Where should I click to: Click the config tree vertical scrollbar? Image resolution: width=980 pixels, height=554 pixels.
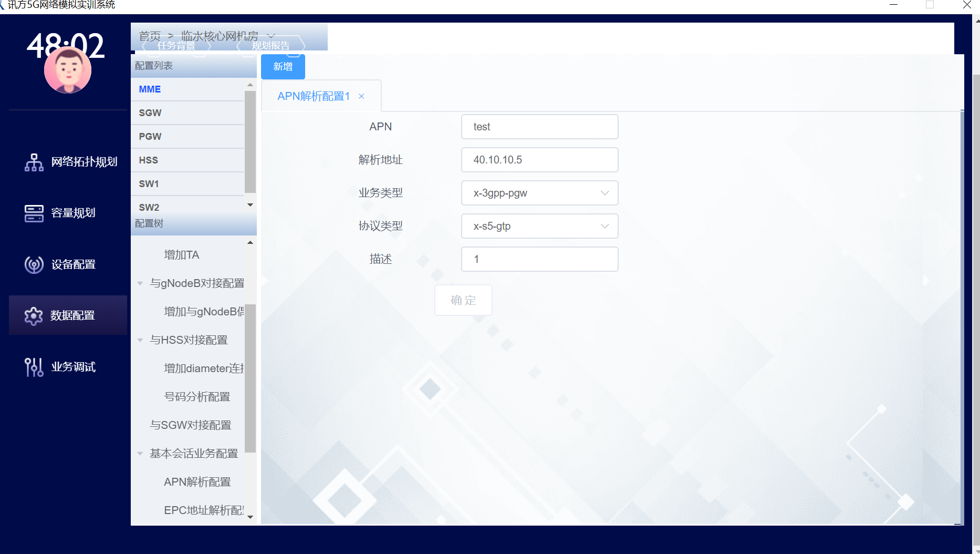(250, 378)
